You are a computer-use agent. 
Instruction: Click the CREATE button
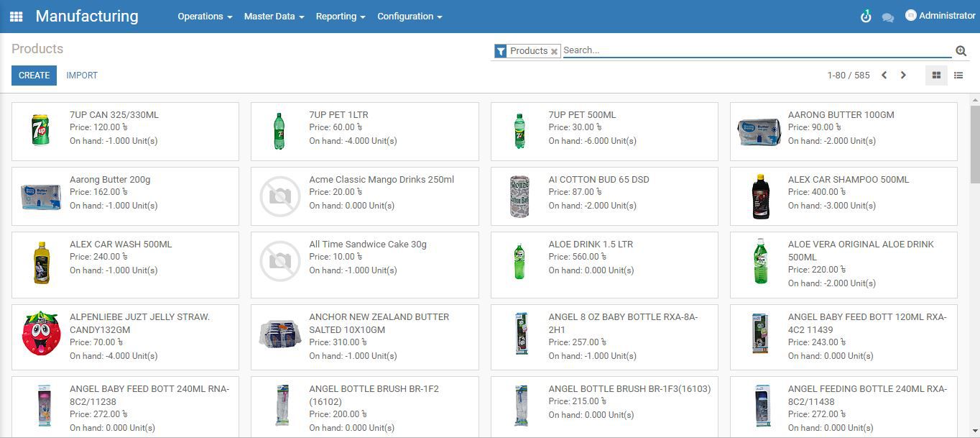34,76
